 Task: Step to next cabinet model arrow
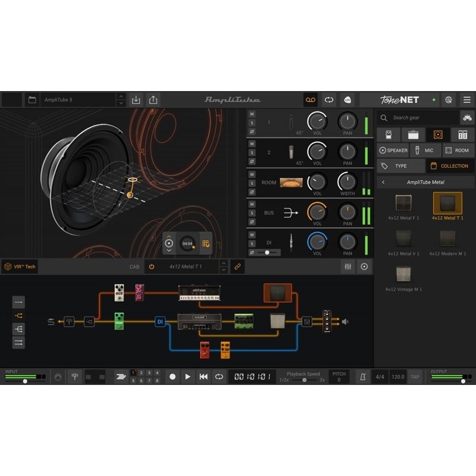point(224,270)
